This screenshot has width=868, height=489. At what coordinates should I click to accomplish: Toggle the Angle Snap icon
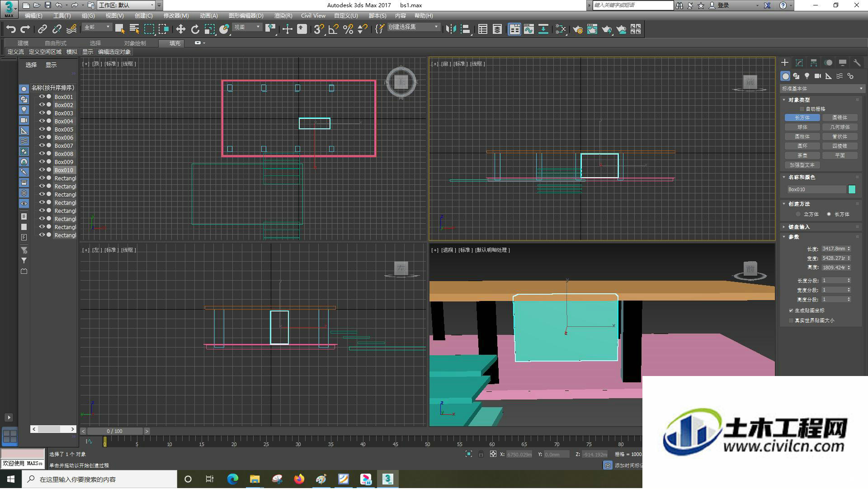333,29
